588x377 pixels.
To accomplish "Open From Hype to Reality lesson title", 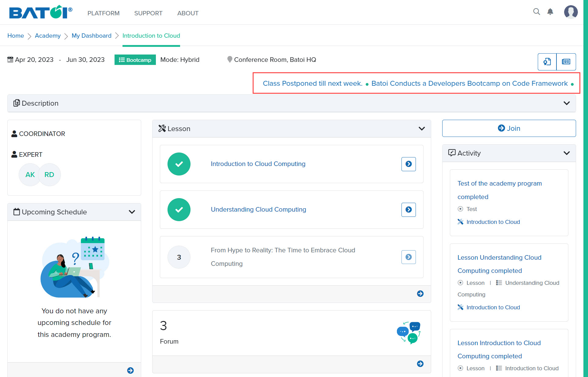I will click(x=283, y=257).
